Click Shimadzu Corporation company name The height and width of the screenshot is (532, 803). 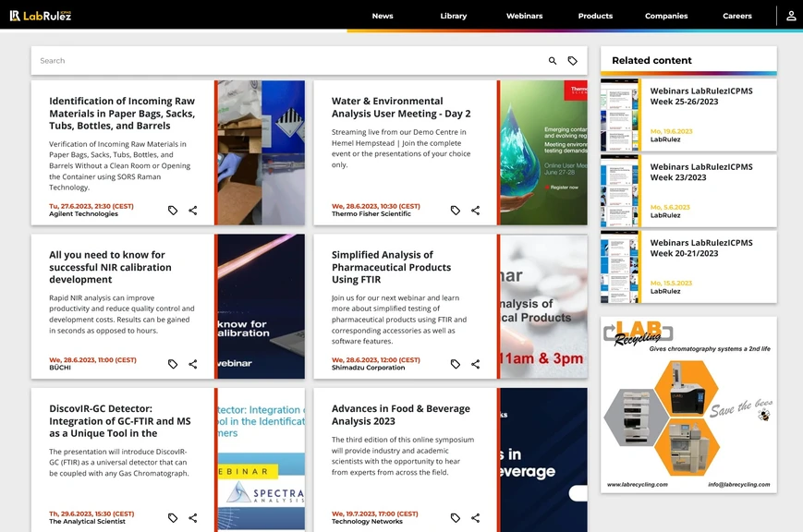368,368
